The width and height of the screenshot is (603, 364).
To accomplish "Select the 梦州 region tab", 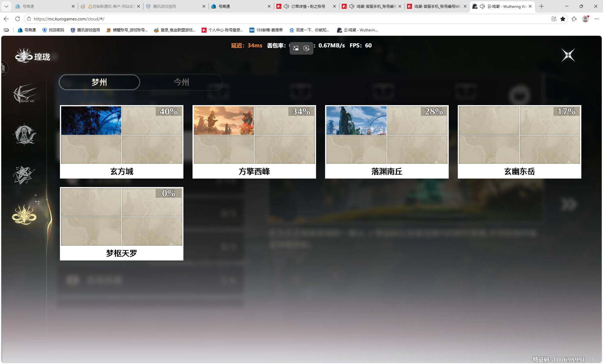I will coord(99,82).
